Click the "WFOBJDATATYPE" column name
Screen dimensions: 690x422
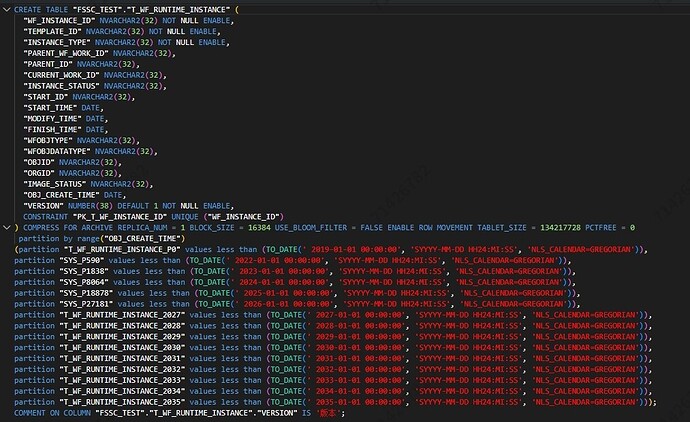(x=58, y=151)
